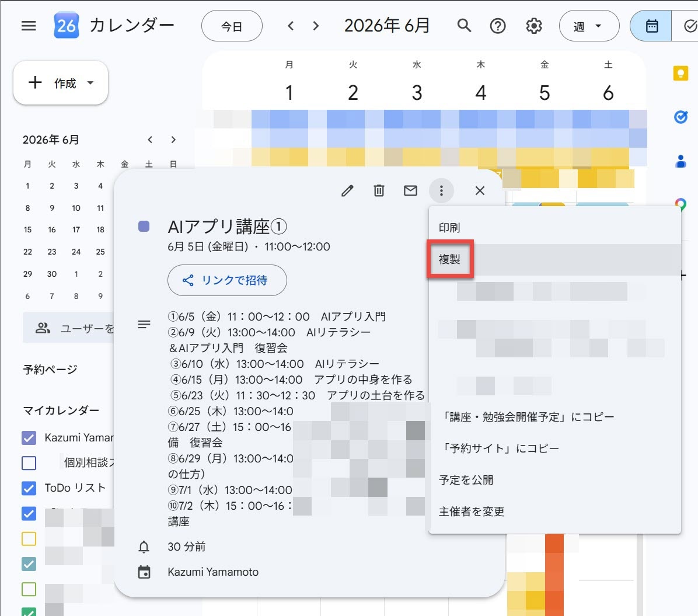Screen dimensions: 698x616
Task: Edit the event with the pencil icon
Action: point(347,191)
